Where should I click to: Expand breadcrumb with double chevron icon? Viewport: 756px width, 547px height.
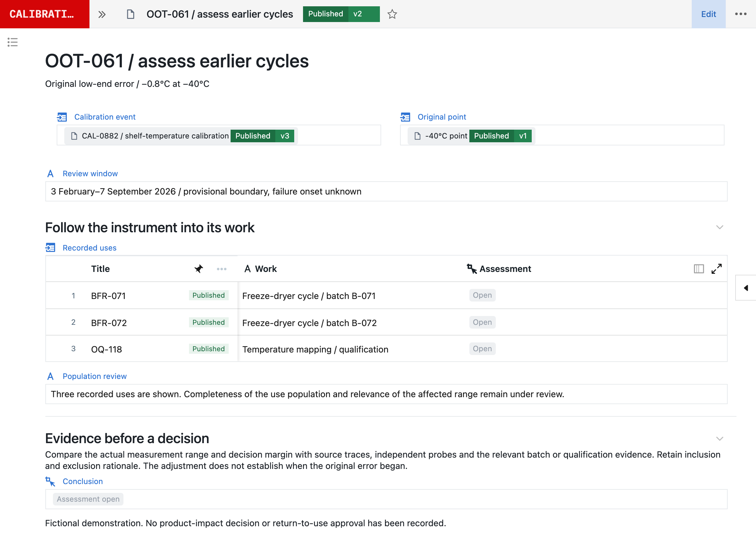point(102,14)
